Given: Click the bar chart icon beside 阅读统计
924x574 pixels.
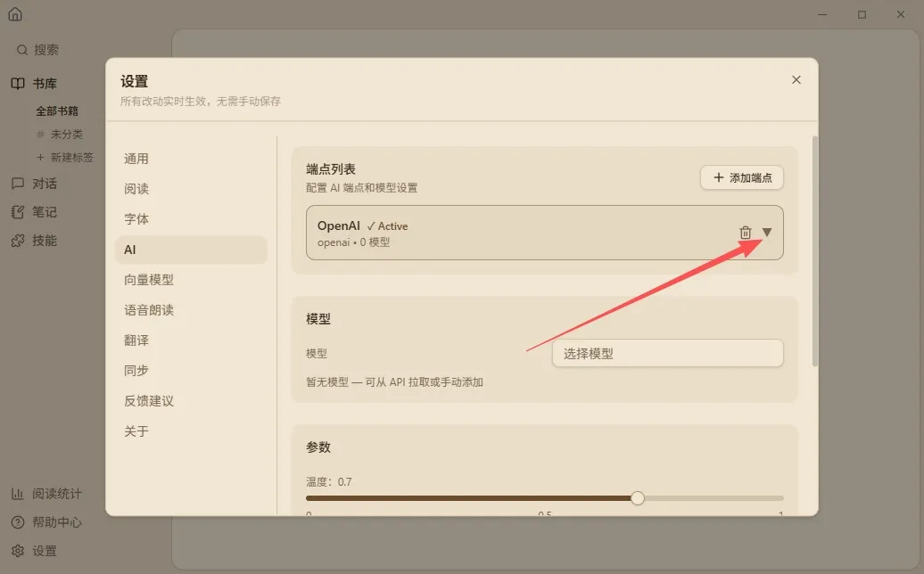Looking at the screenshot, I should pyautogui.click(x=18, y=494).
